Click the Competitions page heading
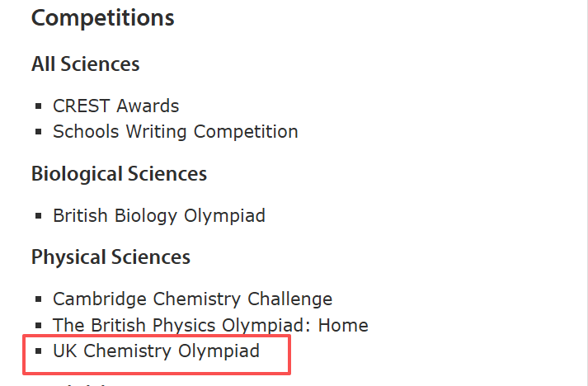Viewport: 588px width, 386px height. coord(102,18)
